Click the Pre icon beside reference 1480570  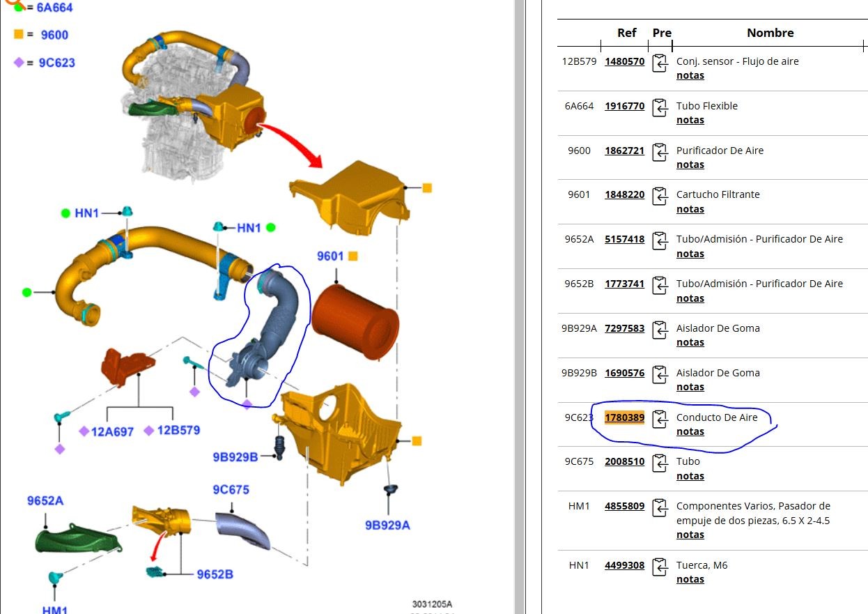click(659, 63)
